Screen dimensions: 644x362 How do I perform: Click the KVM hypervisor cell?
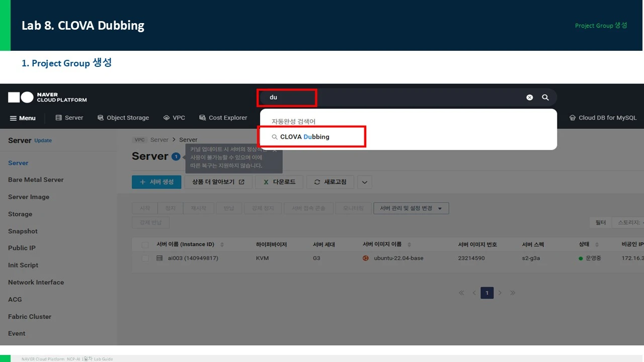tap(263, 258)
